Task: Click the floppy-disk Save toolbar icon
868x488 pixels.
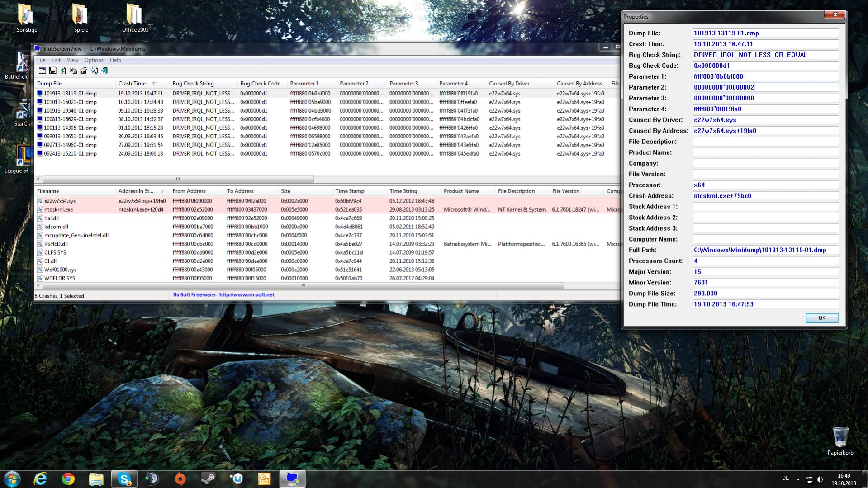Action: (x=52, y=71)
